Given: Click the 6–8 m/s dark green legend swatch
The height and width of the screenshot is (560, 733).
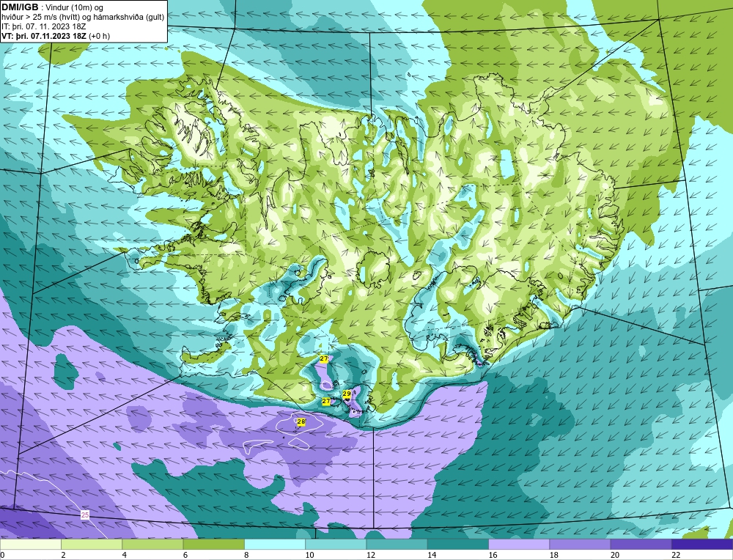Looking at the screenshot, I should 213,544.
